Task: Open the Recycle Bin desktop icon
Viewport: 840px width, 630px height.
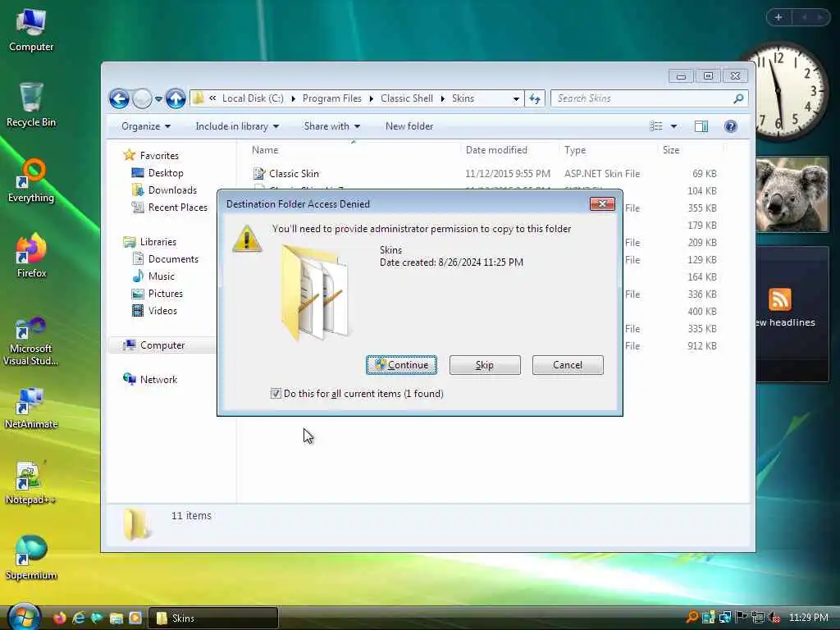Action: tap(31, 104)
